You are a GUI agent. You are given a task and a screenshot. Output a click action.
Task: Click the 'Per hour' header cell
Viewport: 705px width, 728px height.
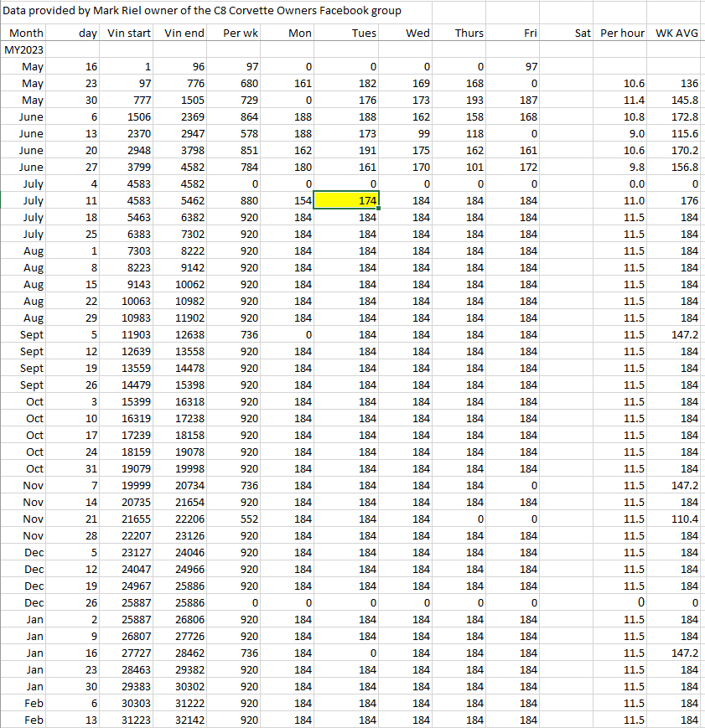coord(622,33)
